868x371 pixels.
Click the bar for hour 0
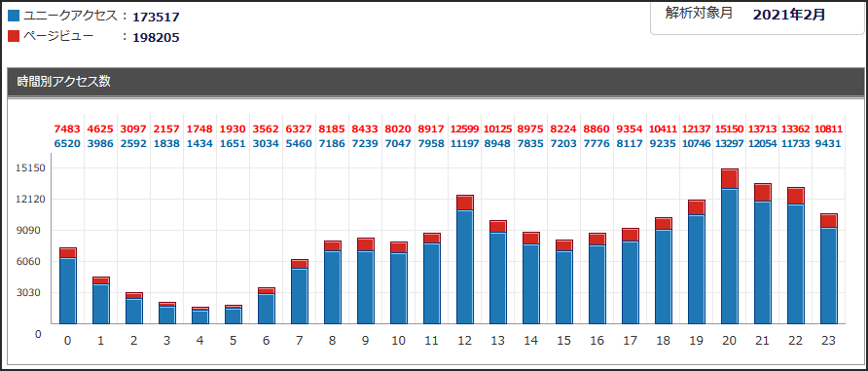point(67,285)
